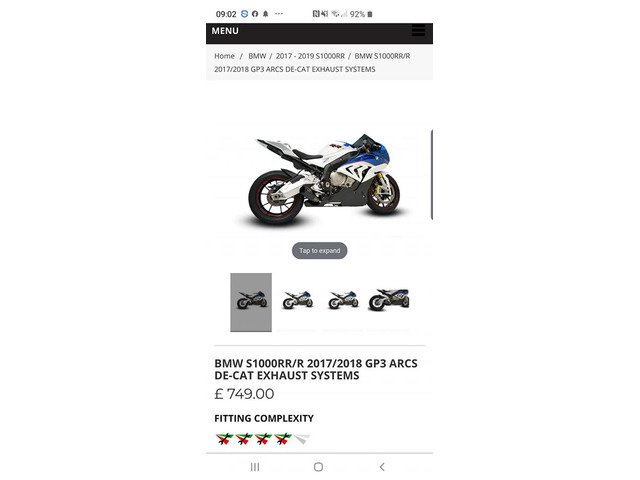Click the first fitting complexity rating icon
Viewport: 640px width, 480px height.
(224, 439)
